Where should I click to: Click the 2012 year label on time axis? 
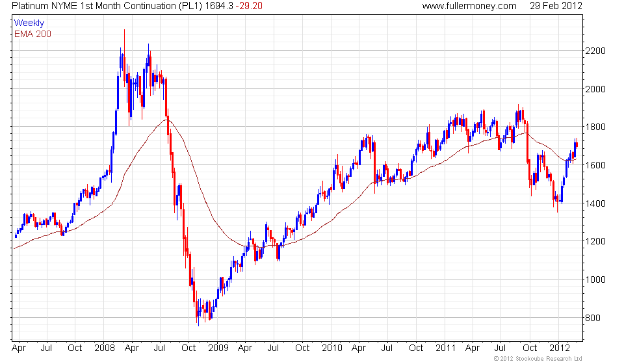click(560, 348)
